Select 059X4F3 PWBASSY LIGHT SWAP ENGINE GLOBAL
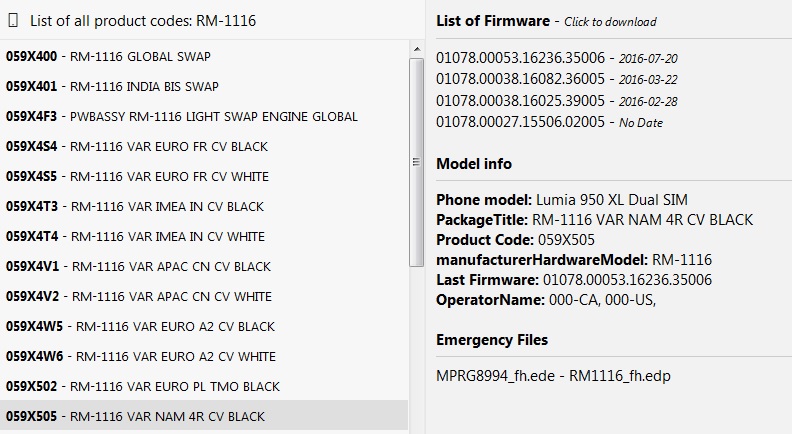792x434 pixels. (204, 116)
